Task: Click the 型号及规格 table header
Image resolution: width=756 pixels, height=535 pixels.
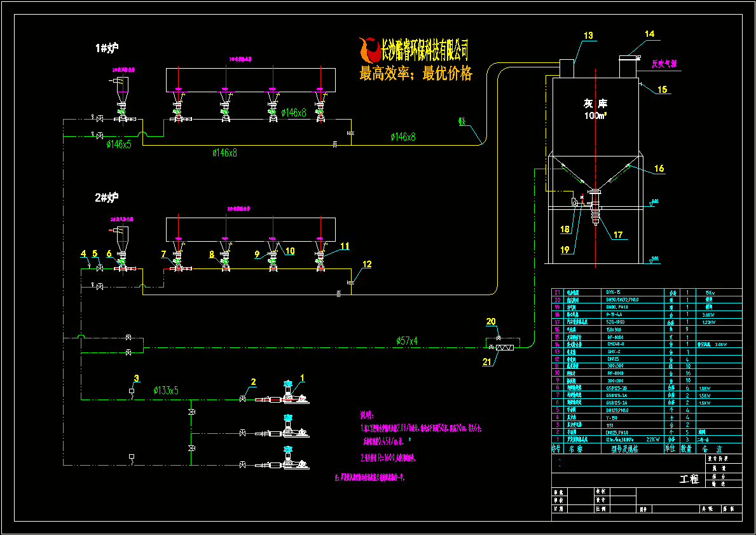Action: point(625,448)
